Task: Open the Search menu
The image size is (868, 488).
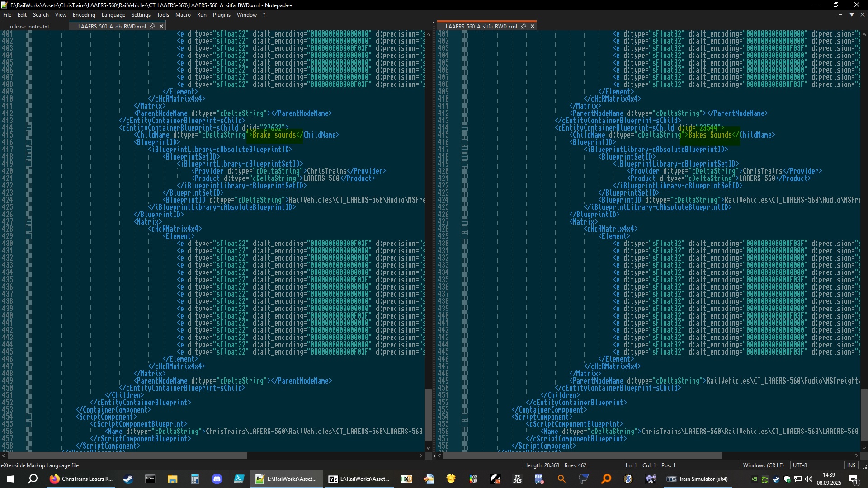Action: pos(41,15)
